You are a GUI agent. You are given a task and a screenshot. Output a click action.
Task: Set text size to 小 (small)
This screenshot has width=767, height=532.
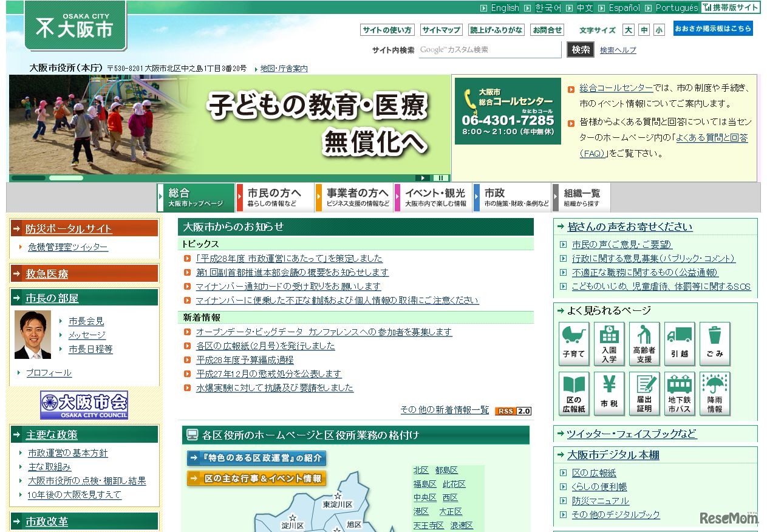(660, 30)
